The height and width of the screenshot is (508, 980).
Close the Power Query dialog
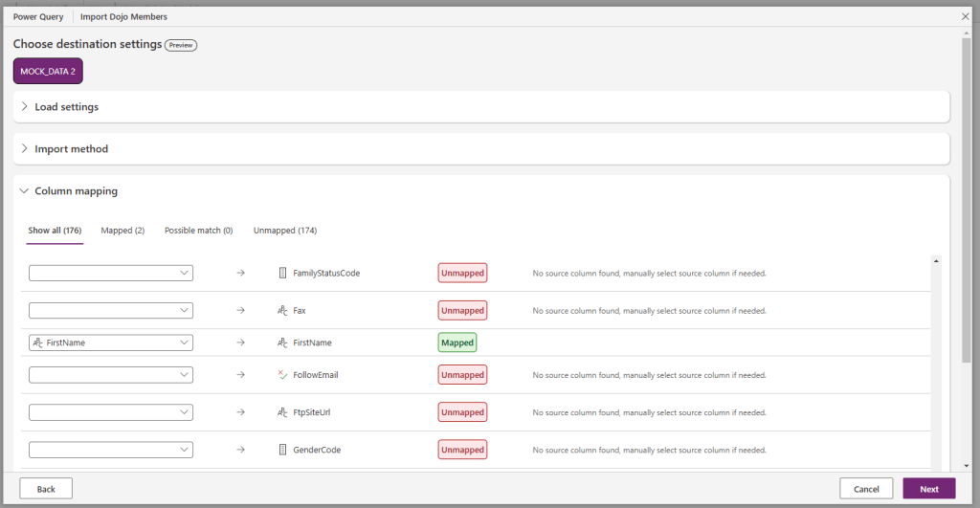(965, 17)
